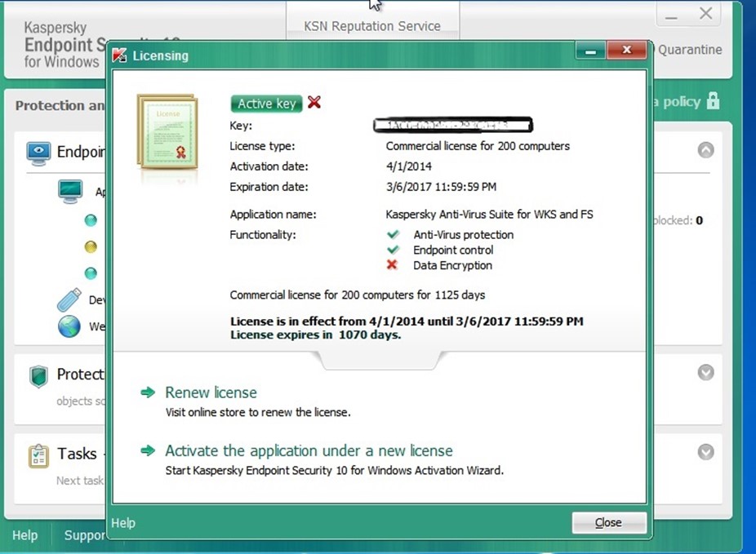Select the expiration date '3/6/2017 11:59:59 PM' value
The image size is (756, 554).
[x=441, y=187]
